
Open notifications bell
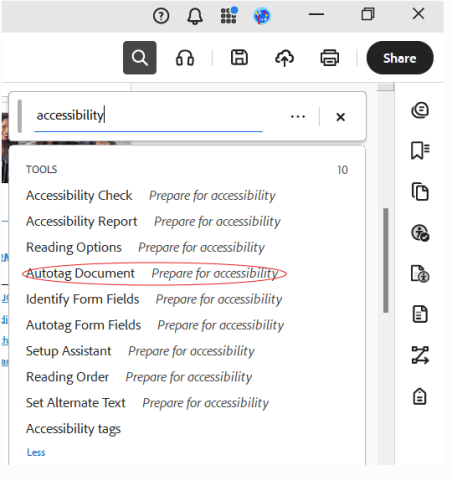pyautogui.click(x=195, y=16)
